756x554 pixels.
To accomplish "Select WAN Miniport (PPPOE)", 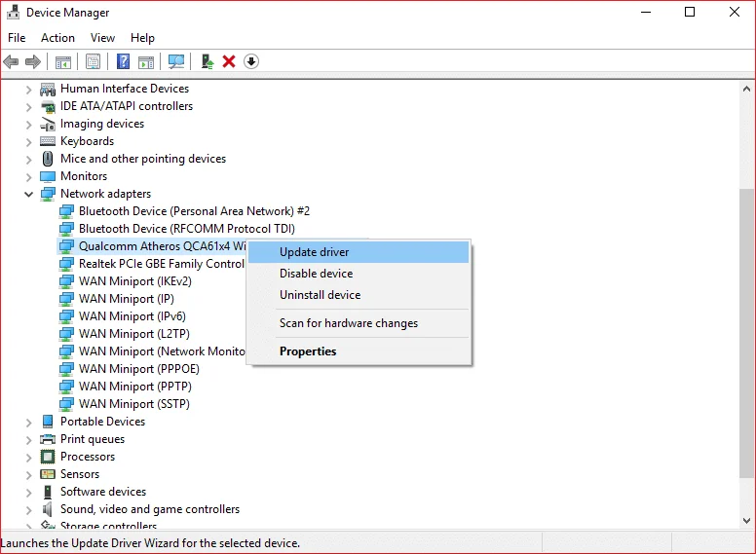I will click(139, 369).
